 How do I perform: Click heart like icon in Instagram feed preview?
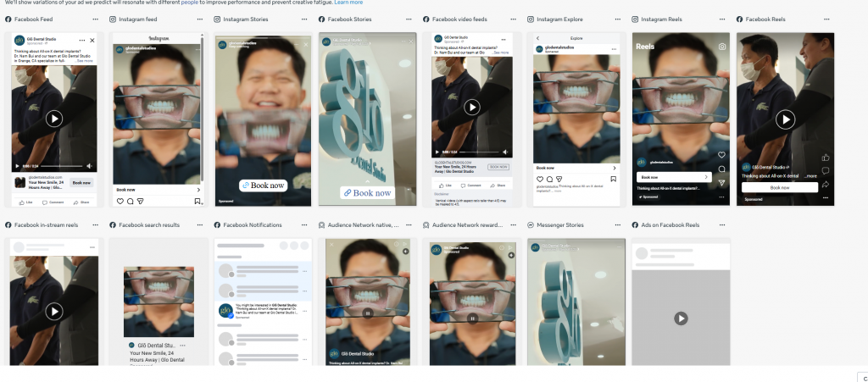click(120, 202)
